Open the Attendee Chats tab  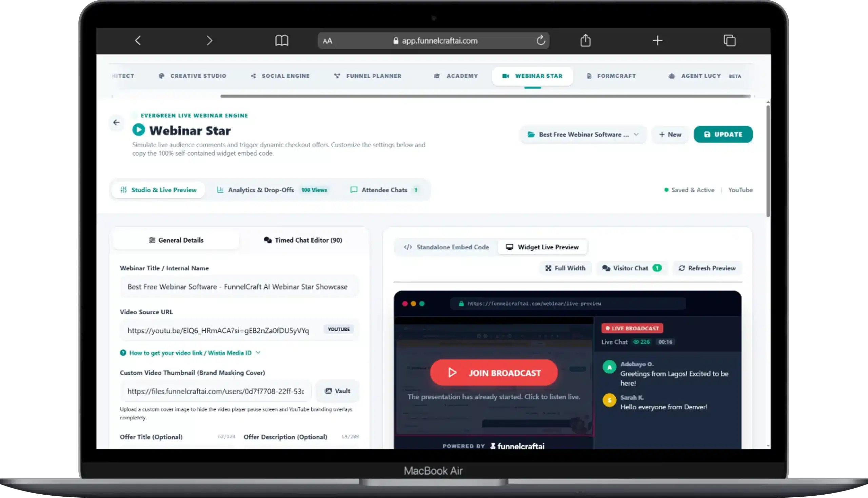point(384,190)
